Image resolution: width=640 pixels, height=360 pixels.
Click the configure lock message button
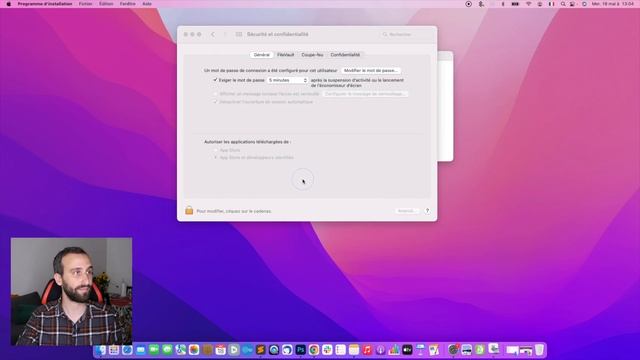coord(365,94)
